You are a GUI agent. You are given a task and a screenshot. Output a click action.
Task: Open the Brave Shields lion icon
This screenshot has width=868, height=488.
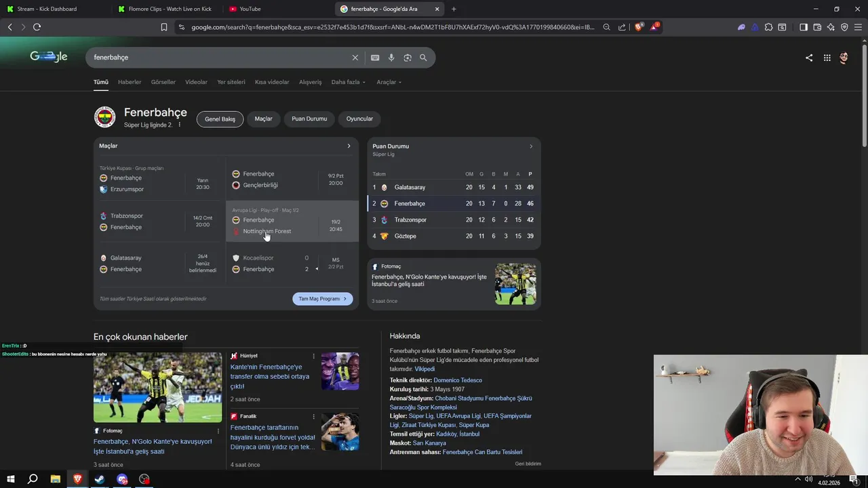point(639,27)
